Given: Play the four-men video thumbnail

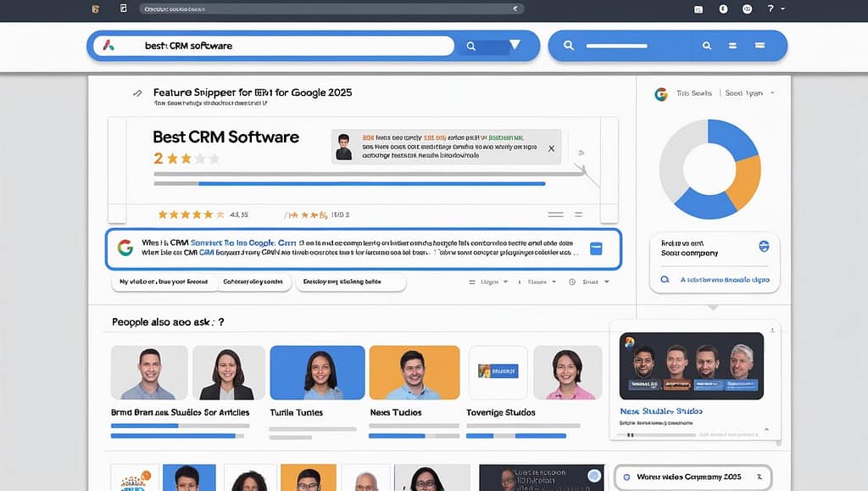Looking at the screenshot, I should (x=692, y=365).
